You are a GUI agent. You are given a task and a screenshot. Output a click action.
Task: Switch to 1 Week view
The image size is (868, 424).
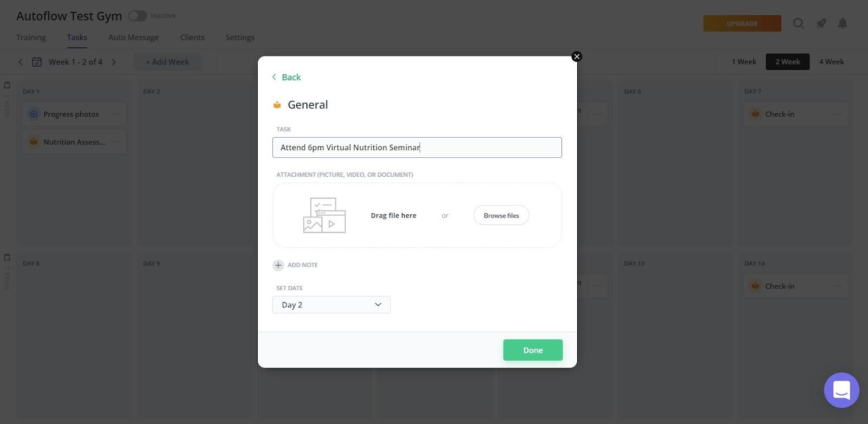[x=744, y=62]
